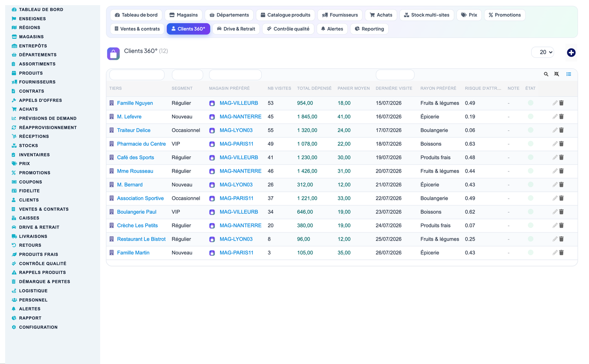Open Démarque & Pertes in the sidebar

tap(44, 282)
